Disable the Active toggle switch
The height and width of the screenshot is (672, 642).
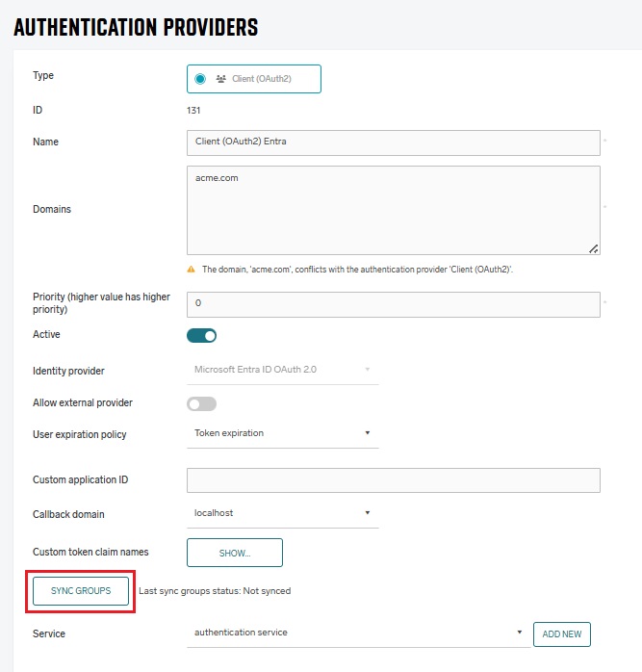coord(202,336)
